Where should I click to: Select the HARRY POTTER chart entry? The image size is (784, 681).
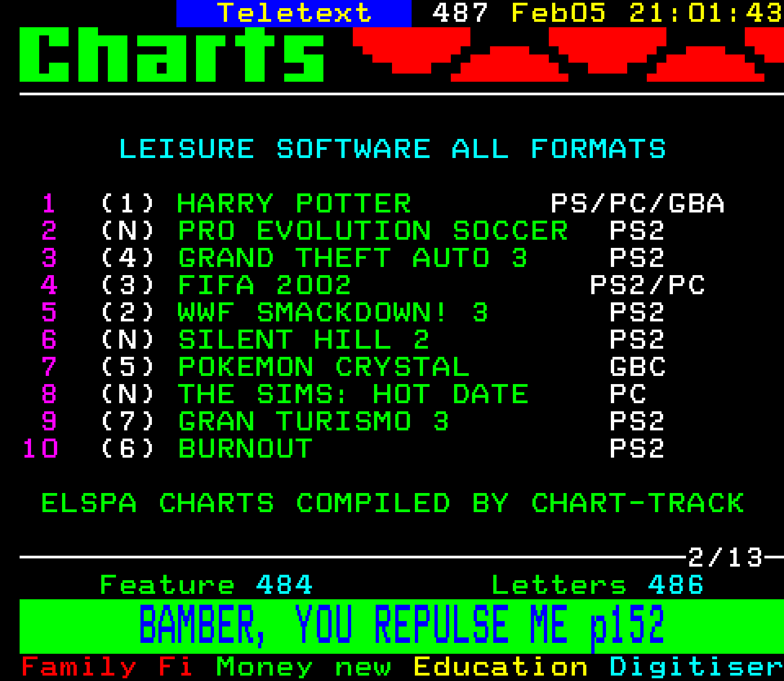(x=294, y=204)
